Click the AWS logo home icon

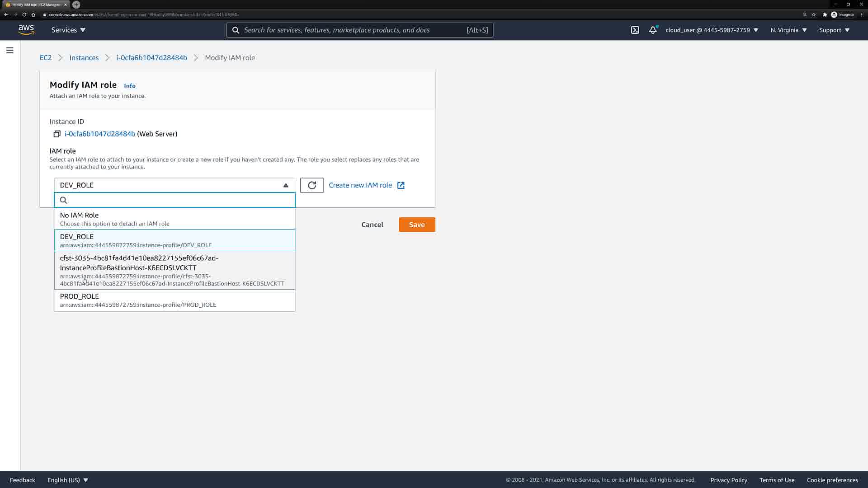tap(26, 30)
